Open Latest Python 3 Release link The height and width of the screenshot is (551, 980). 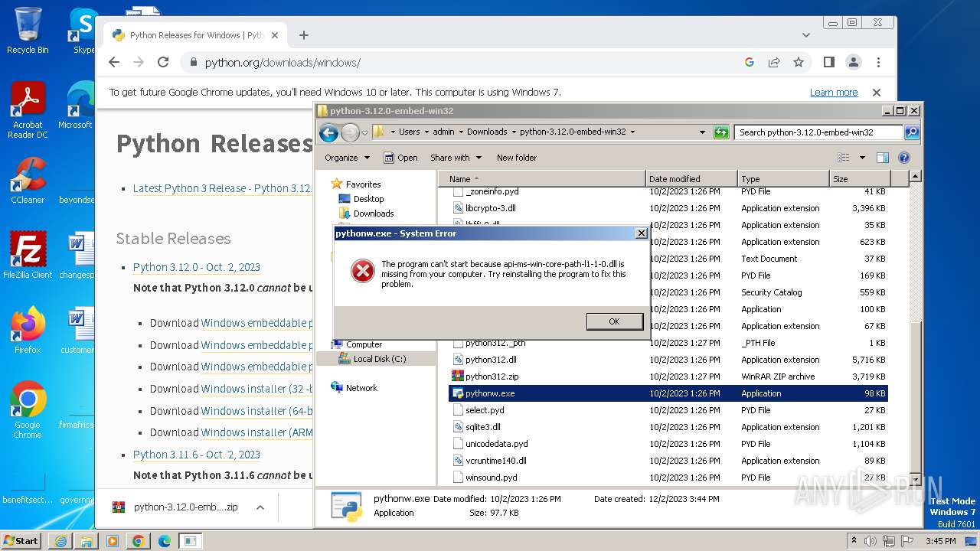pos(222,188)
